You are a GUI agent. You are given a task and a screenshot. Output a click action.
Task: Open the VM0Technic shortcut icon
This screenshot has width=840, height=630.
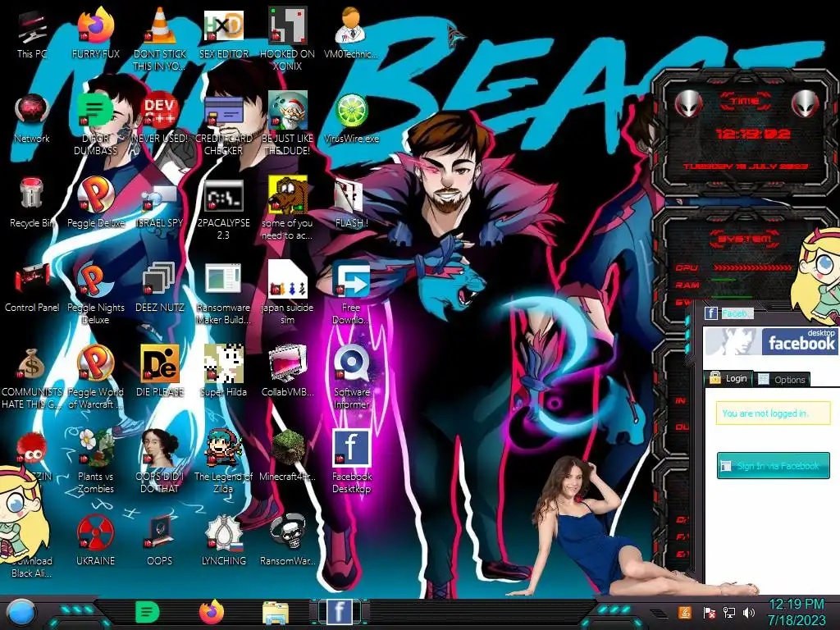[351, 27]
